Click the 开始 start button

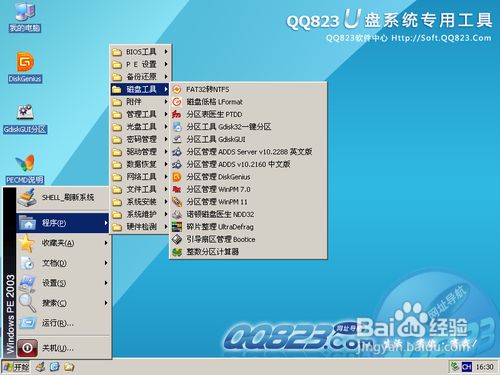point(16,367)
